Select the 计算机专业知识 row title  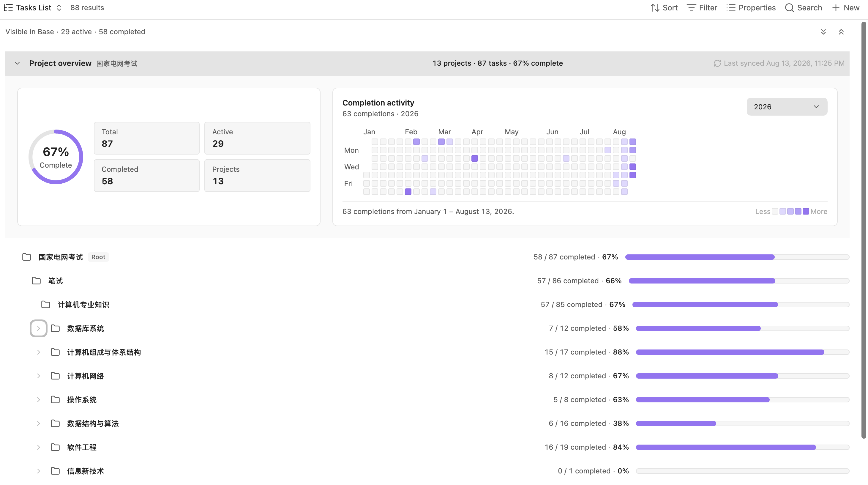click(83, 305)
